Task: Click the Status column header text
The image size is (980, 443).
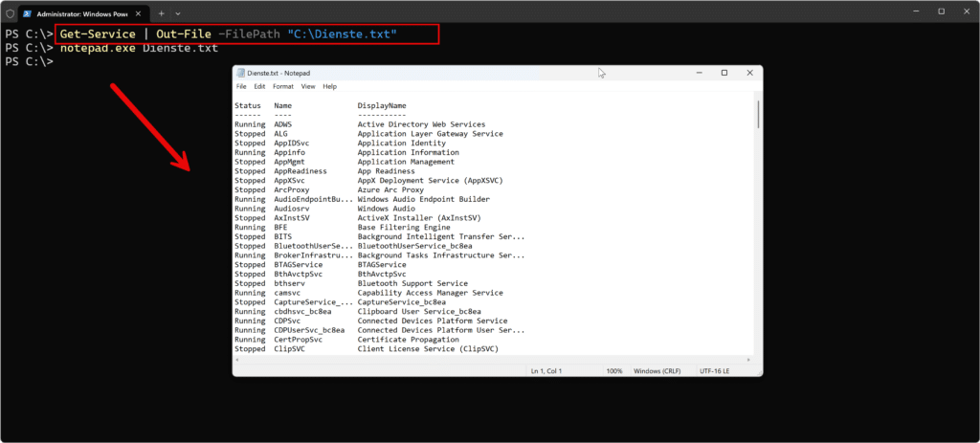Action: tap(248, 105)
